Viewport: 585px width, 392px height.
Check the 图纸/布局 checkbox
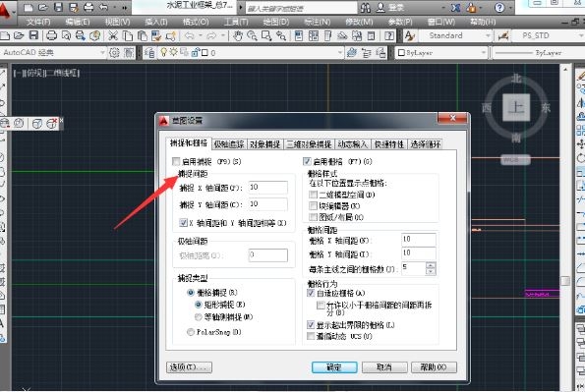tap(313, 217)
